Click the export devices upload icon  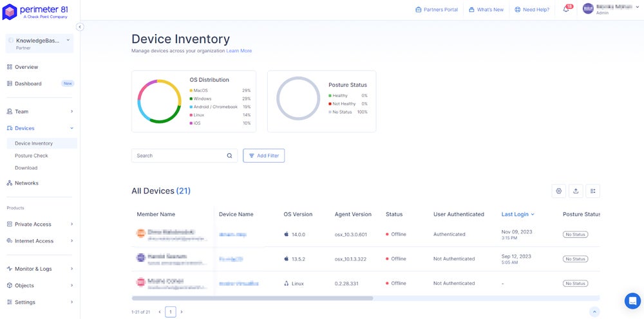(576, 191)
